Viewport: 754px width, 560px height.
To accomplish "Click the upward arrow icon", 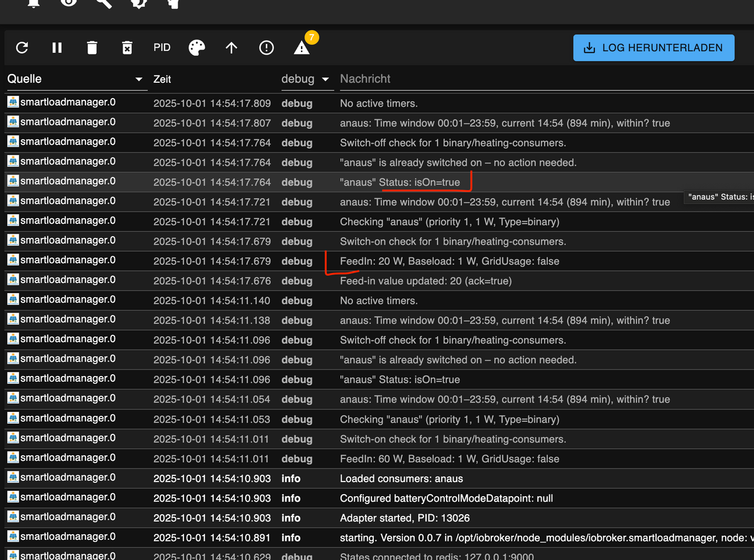I will tap(231, 48).
